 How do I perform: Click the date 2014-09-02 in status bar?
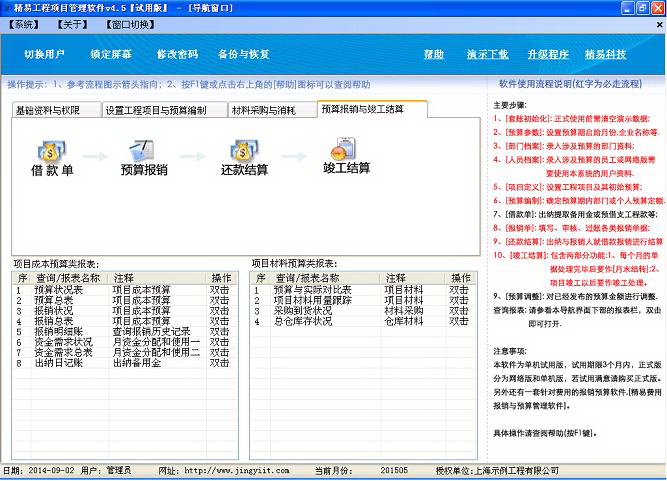click(51, 471)
